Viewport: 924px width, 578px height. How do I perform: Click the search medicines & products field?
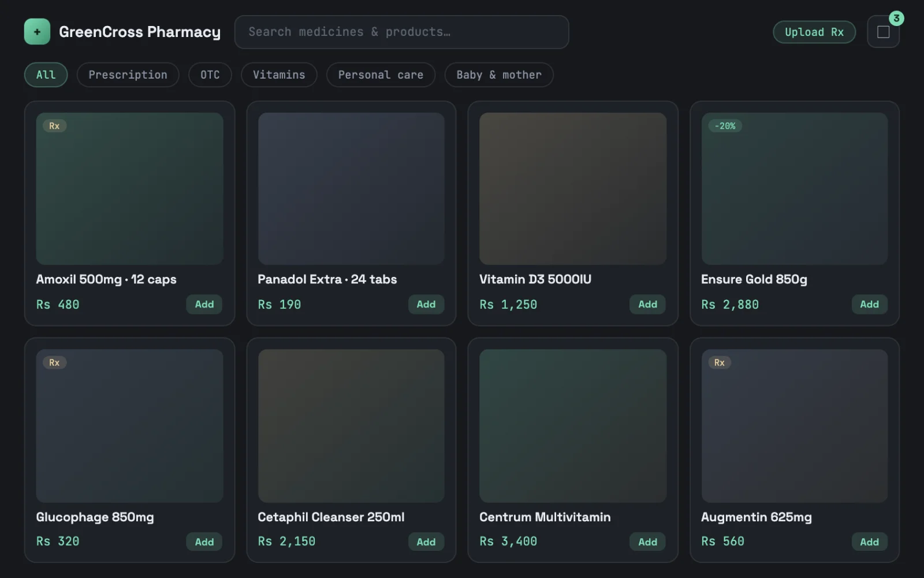401,32
